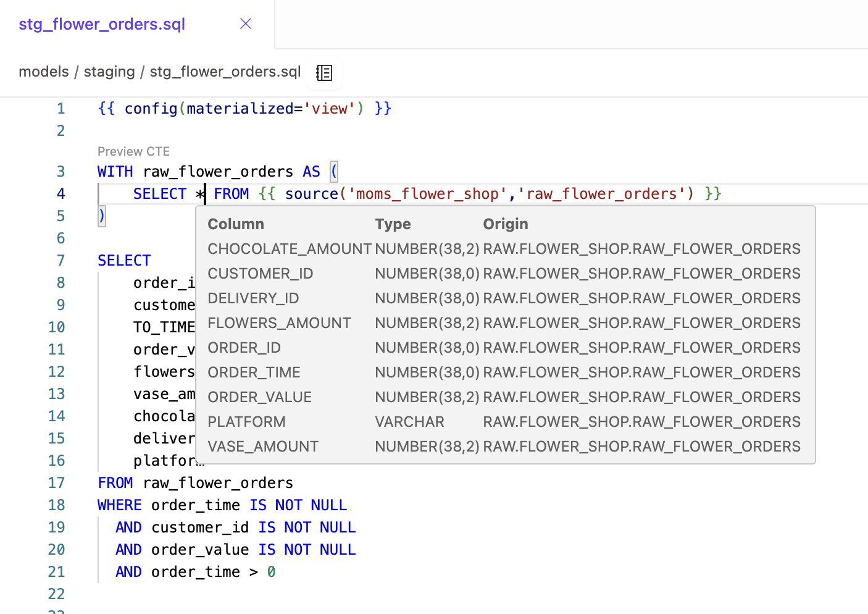
Task: Open the models folder in breadcrumb
Action: coord(43,71)
